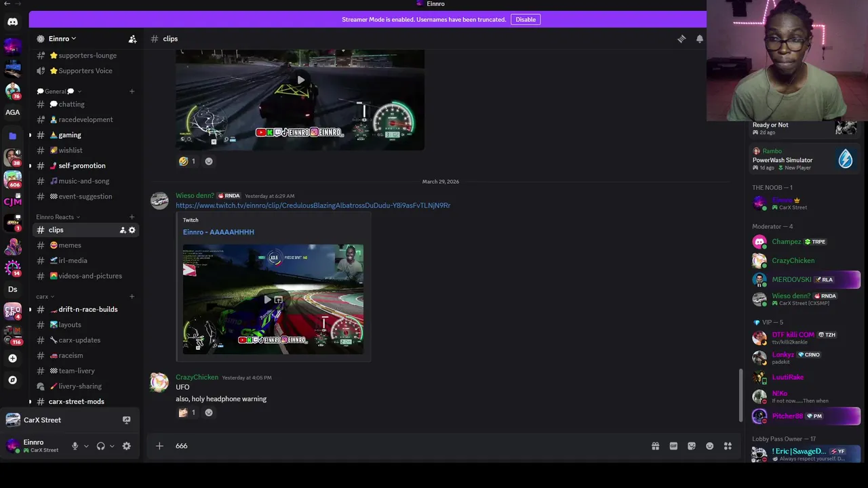Toggle clapping reaction on CrazyChicken message

187,412
